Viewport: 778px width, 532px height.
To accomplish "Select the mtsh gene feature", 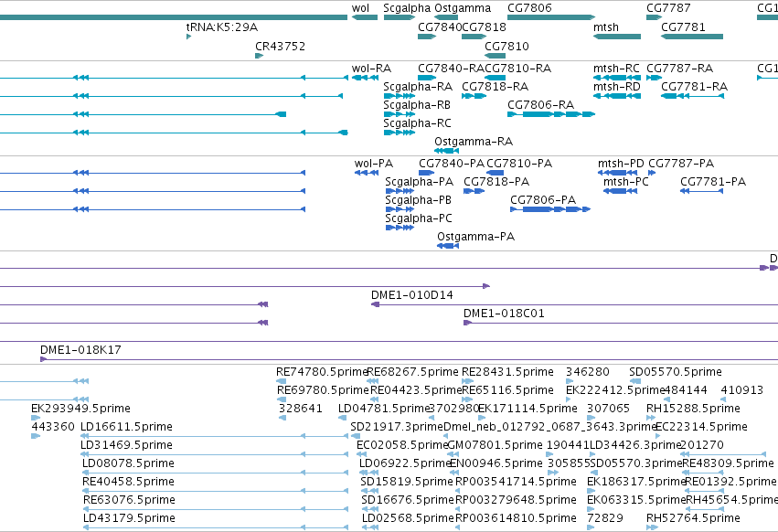I will point(617,37).
